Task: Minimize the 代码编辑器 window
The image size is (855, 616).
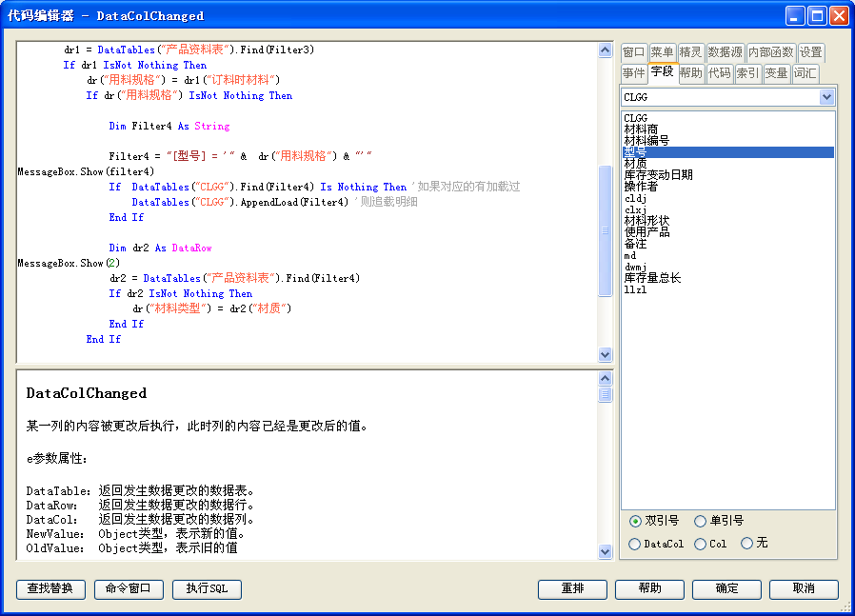Action: click(x=795, y=16)
